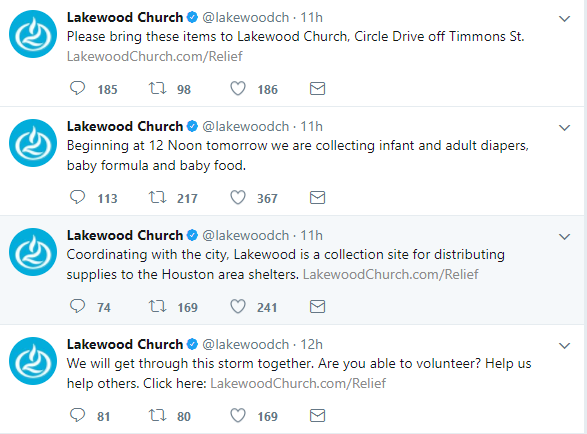The width and height of the screenshot is (587, 434).
Task: Like the Houston area shelters tweet
Action: (x=238, y=307)
